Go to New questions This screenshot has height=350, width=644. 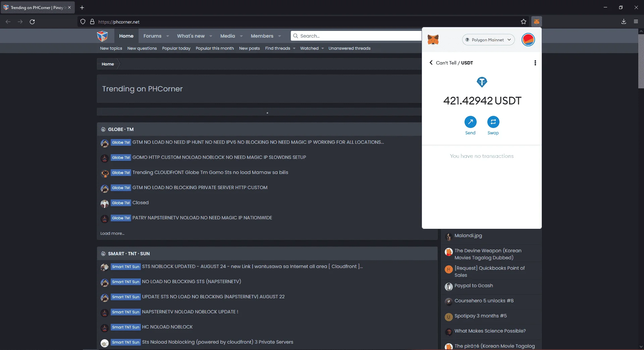pyautogui.click(x=142, y=48)
